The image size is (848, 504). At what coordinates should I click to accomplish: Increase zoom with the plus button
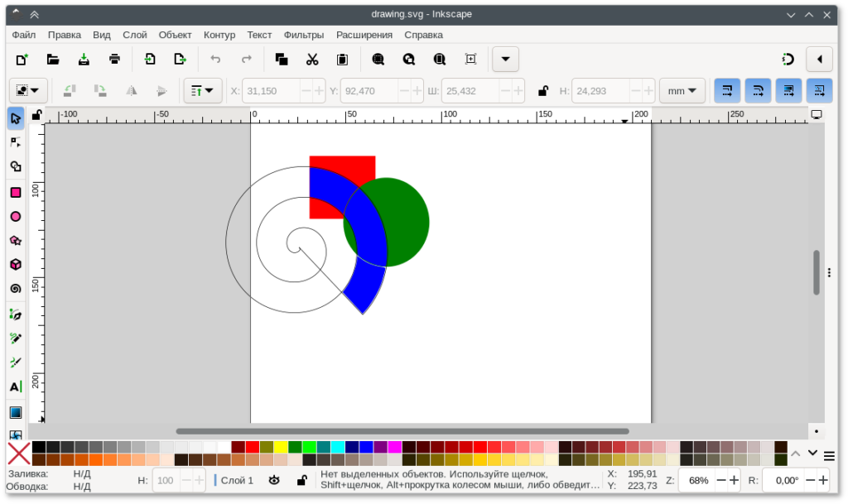[734, 480]
